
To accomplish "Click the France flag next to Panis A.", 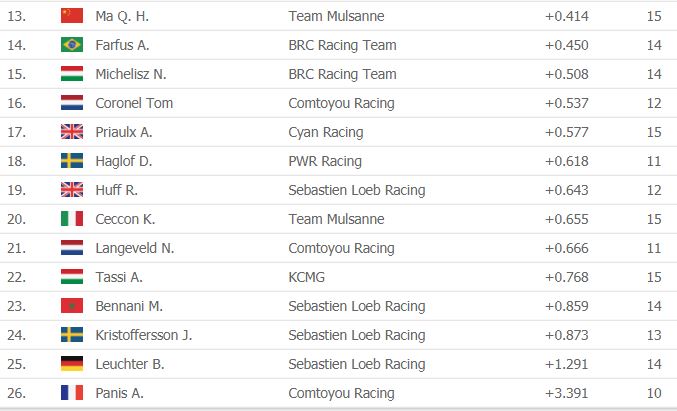I will (x=71, y=393).
